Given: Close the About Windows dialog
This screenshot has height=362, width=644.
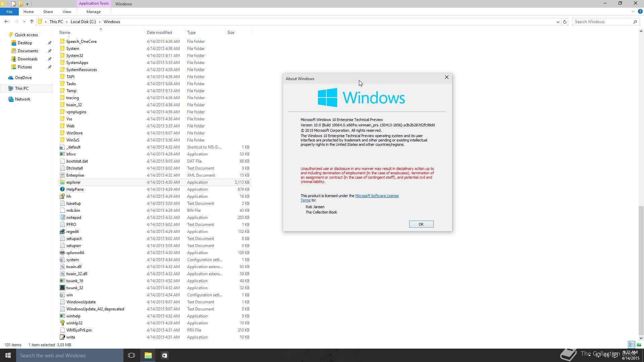Looking at the screenshot, I should pos(446,77).
